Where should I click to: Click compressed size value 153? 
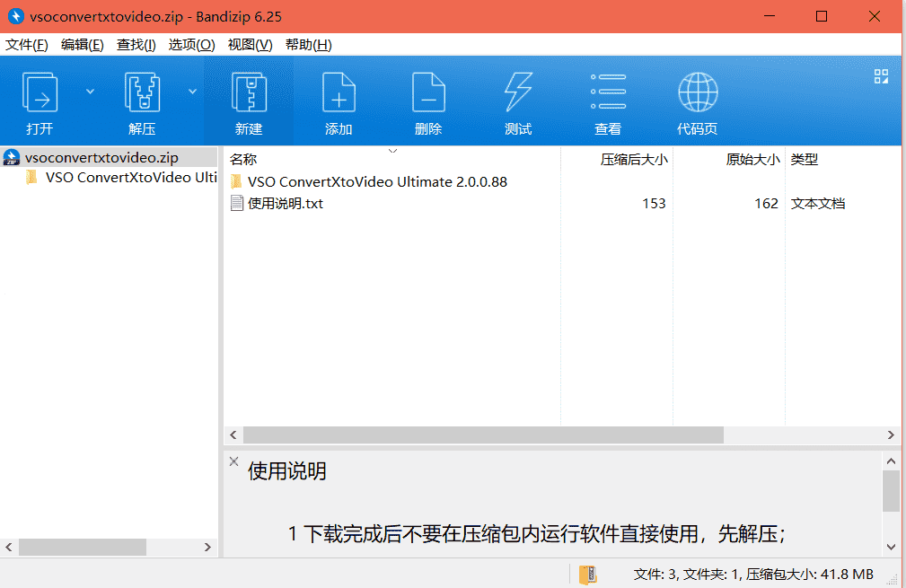pos(654,203)
